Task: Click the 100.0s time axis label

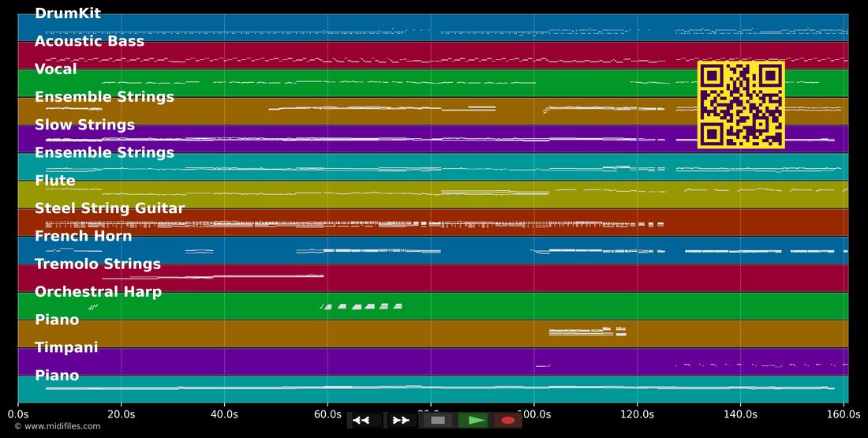Action: (534, 414)
